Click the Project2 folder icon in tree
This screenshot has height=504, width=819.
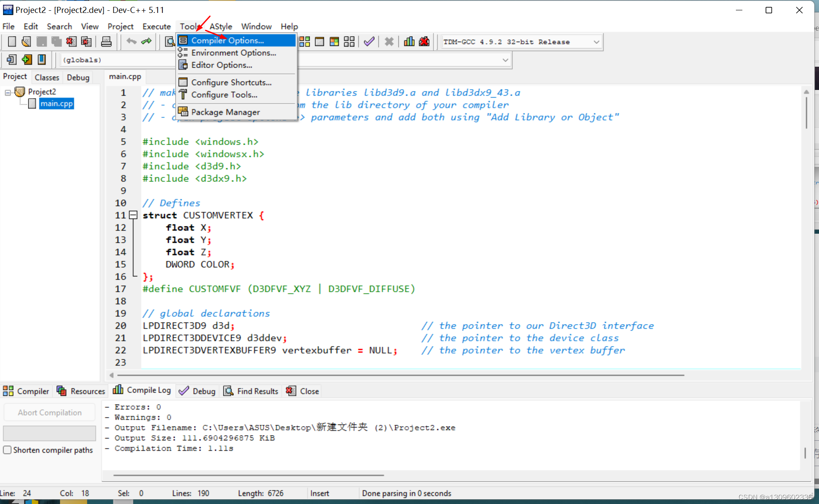(20, 92)
